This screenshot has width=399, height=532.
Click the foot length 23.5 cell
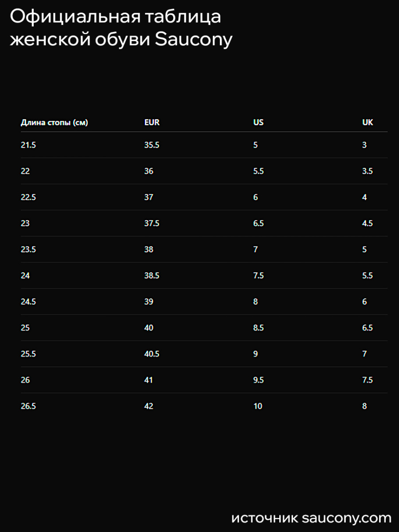click(28, 250)
